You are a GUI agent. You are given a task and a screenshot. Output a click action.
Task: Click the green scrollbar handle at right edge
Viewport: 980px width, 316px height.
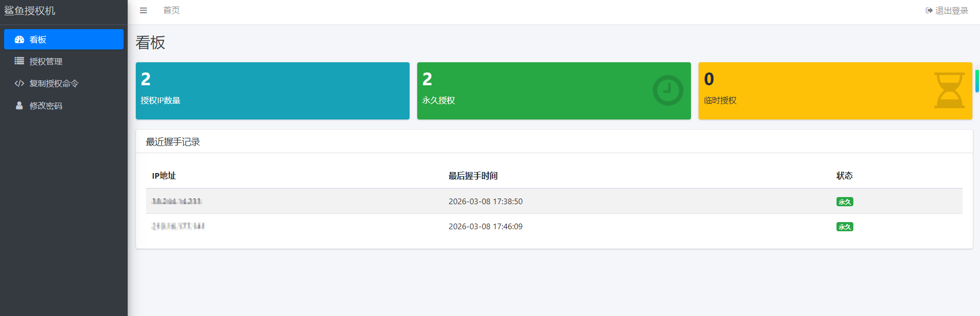pos(977,81)
